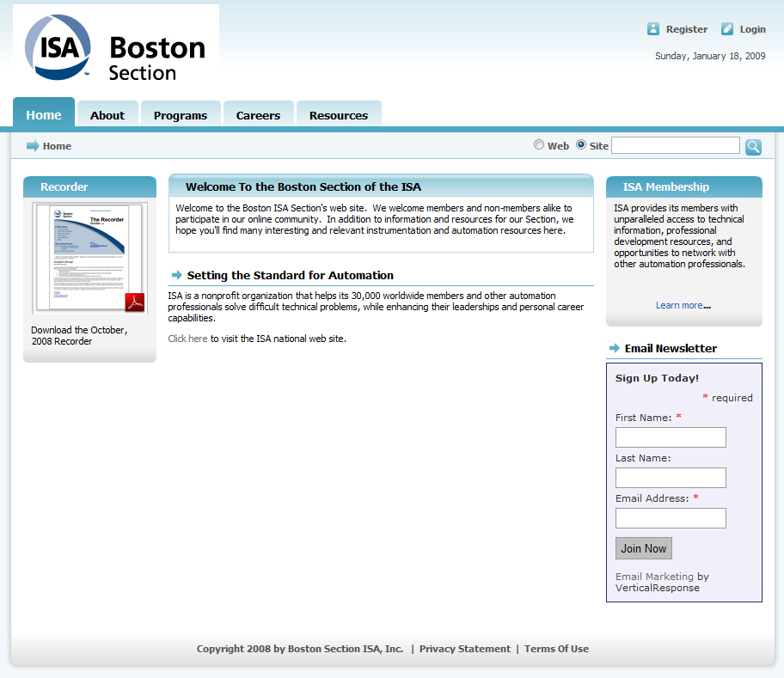The height and width of the screenshot is (678, 784).
Task: Click the Join Now button
Action: 644,548
